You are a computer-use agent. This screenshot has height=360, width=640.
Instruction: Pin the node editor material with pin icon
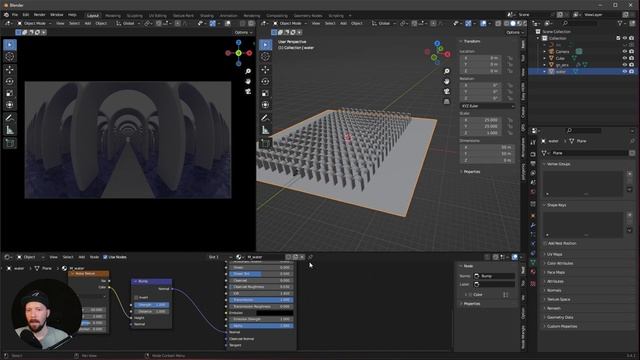[311, 257]
